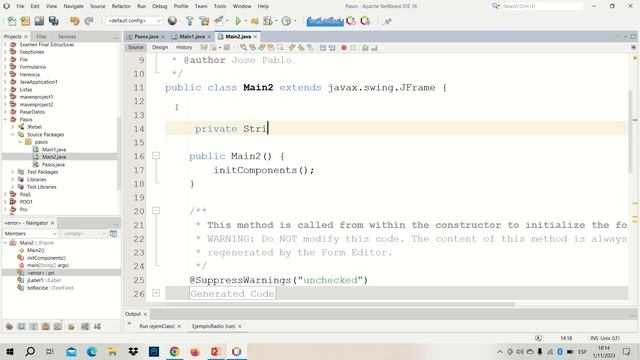Viewport: 640px width, 360px height.
Task: Open the Members dropdown in Navigator
Action: pyautogui.click(x=30, y=233)
